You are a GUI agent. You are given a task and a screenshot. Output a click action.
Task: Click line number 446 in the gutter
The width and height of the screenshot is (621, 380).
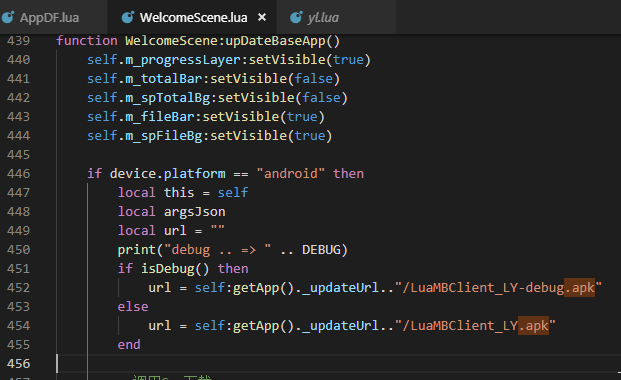pyautogui.click(x=18, y=174)
